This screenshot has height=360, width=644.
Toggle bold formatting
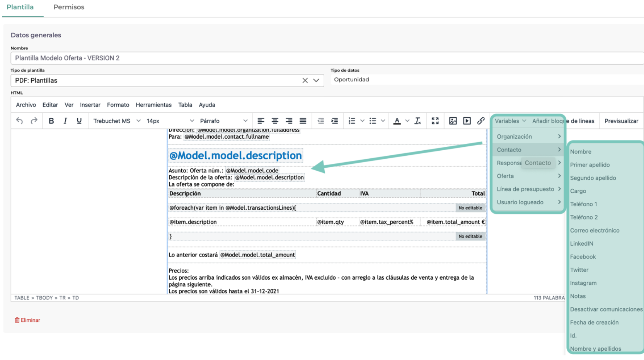tap(51, 121)
